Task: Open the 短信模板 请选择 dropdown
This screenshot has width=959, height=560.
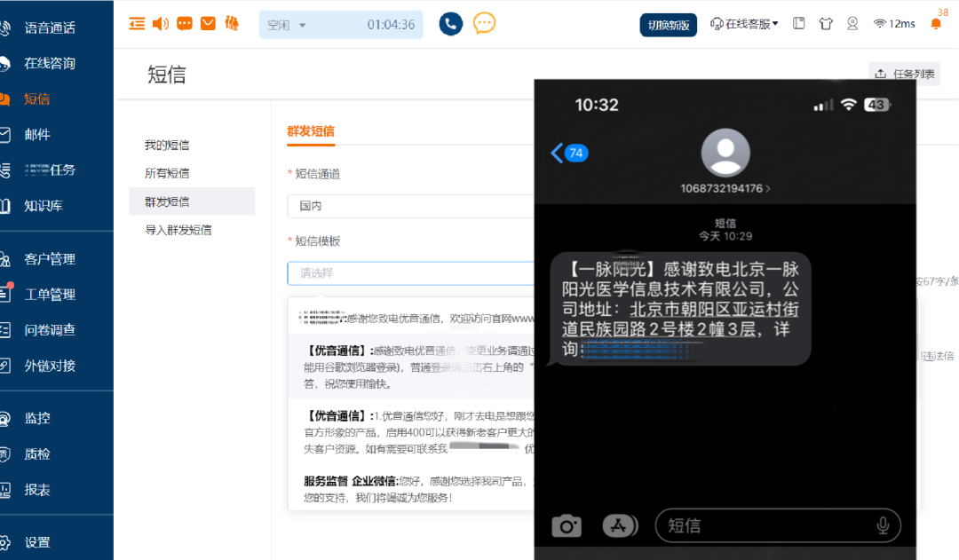Action: (x=411, y=273)
